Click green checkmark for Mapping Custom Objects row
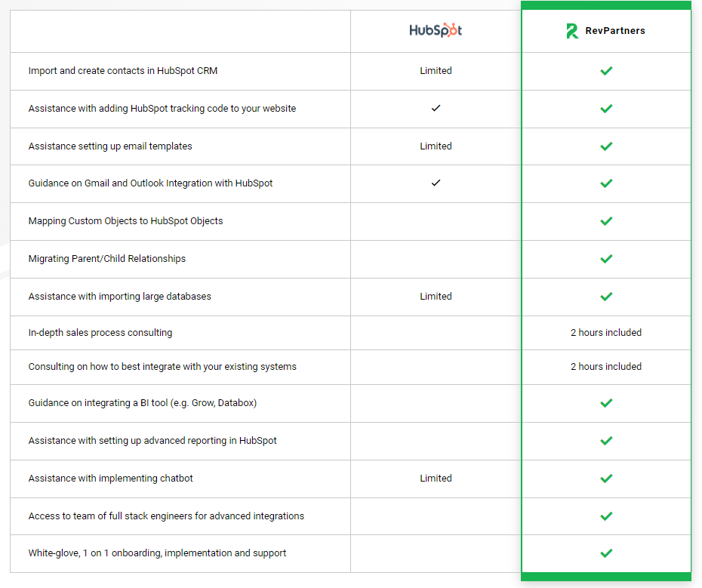Screen dimensions: 702x588 pos(606,221)
